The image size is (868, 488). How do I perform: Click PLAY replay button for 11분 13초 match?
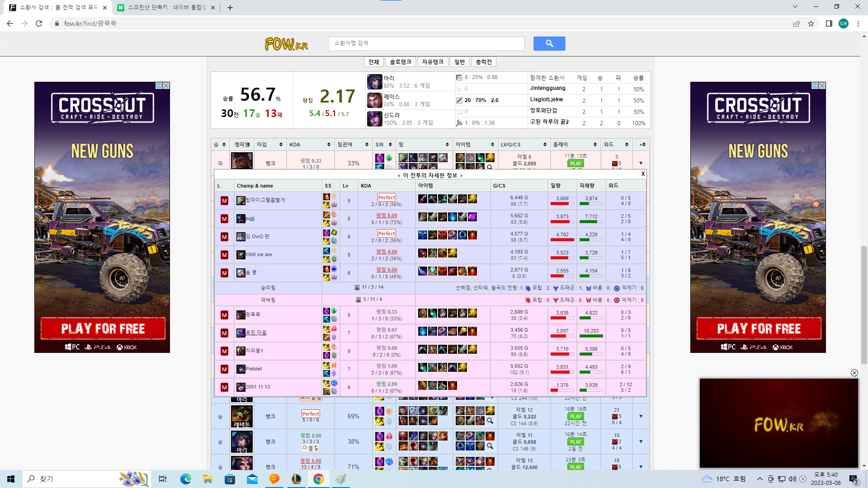click(x=576, y=164)
